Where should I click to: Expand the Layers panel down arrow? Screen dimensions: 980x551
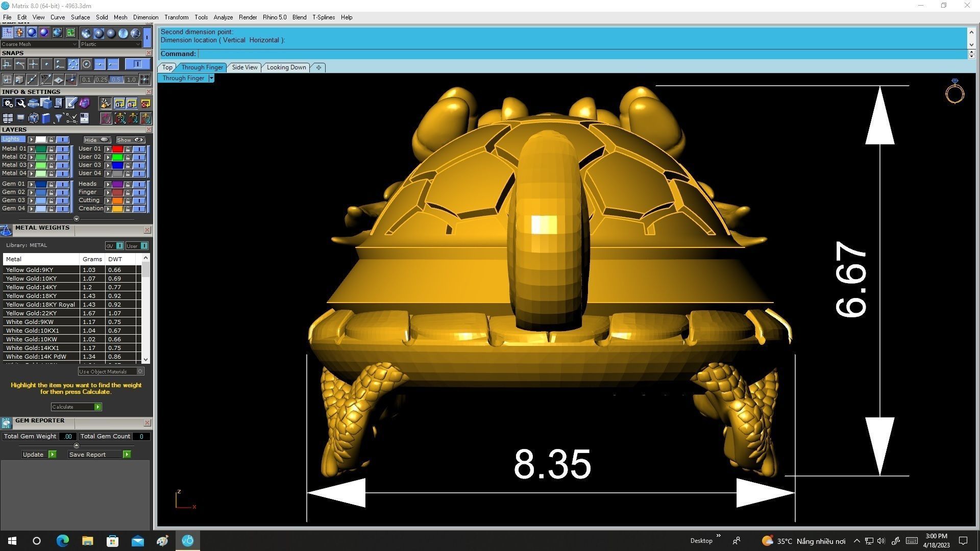pos(77,219)
